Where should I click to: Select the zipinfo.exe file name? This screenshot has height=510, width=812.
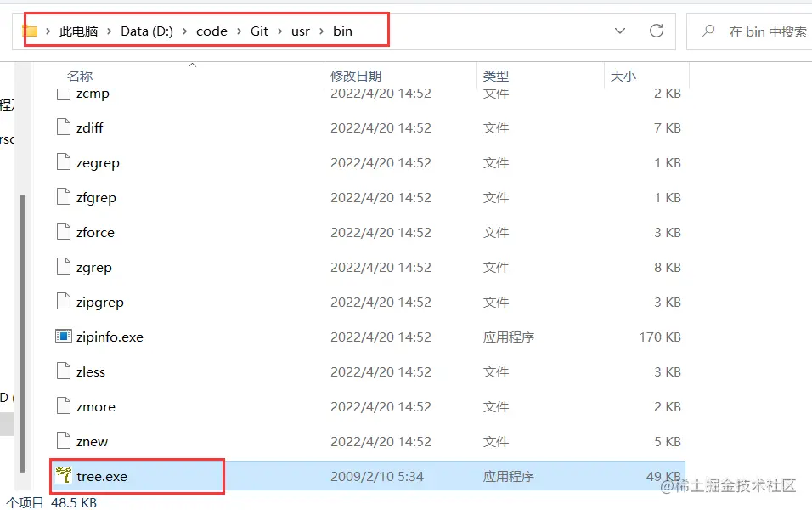tap(110, 337)
